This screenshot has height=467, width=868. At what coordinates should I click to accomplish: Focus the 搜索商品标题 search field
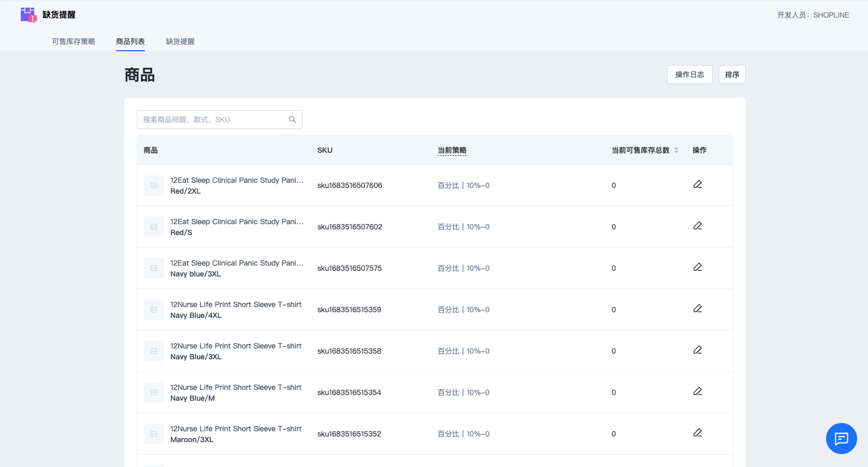220,120
